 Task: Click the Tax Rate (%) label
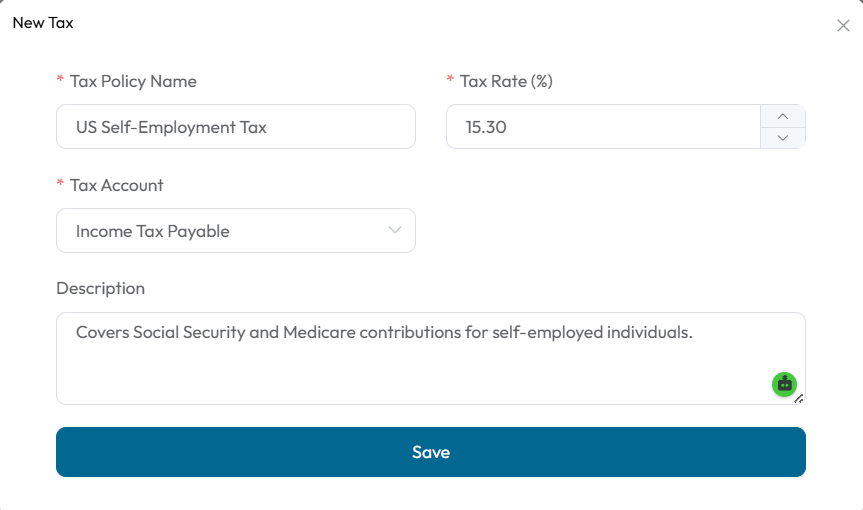[x=506, y=81]
